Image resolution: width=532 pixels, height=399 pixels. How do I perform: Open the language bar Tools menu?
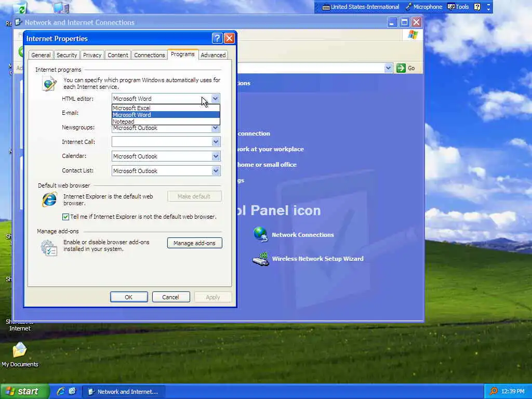click(458, 7)
